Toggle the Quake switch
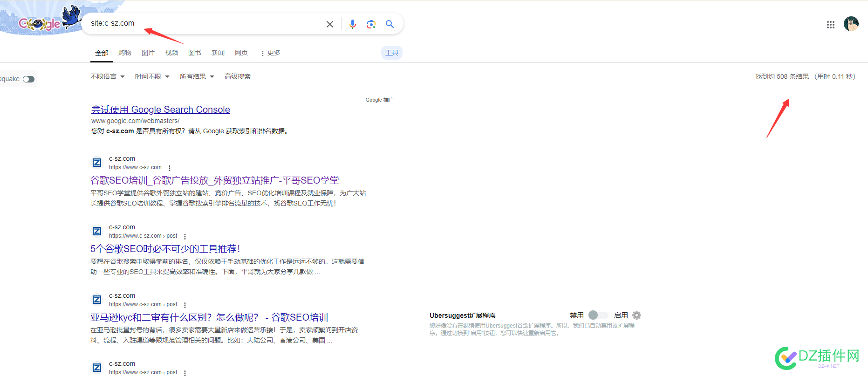This screenshot has width=868, height=377. click(29, 79)
